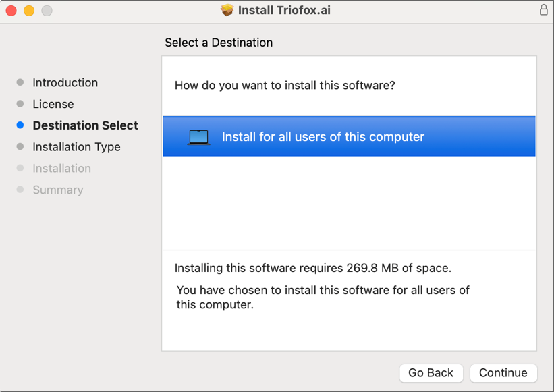
Task: Select the Destination Select step
Action: pyautogui.click(x=86, y=125)
